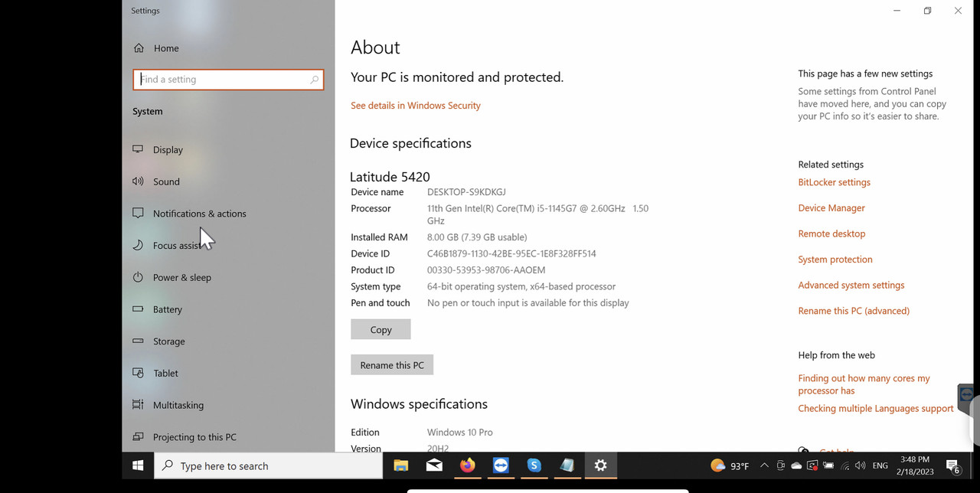Click the battery tray icon
This screenshot has height=493, width=980.
click(828, 465)
